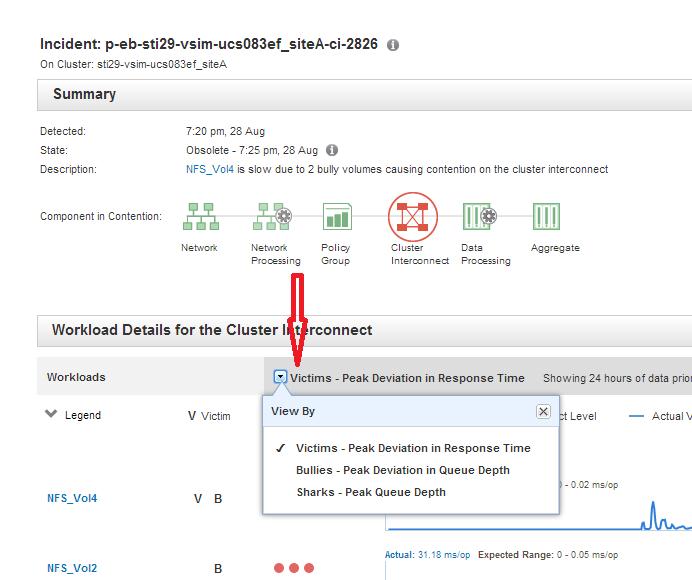Collapse the Legend chevron
Screen dimensions: 692x580
click(x=51, y=414)
